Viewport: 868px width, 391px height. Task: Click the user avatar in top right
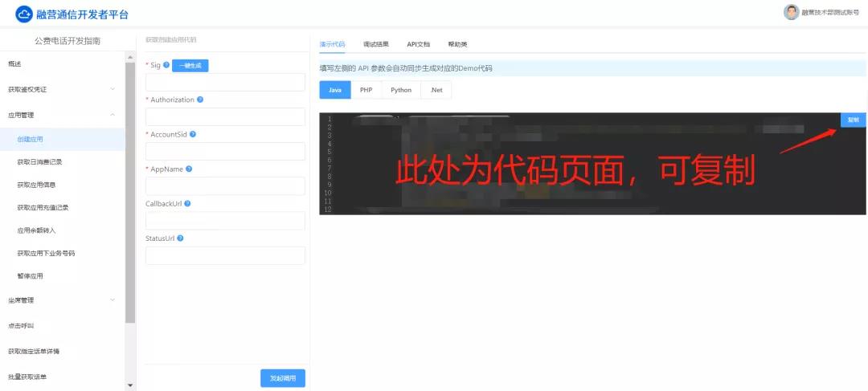[791, 12]
